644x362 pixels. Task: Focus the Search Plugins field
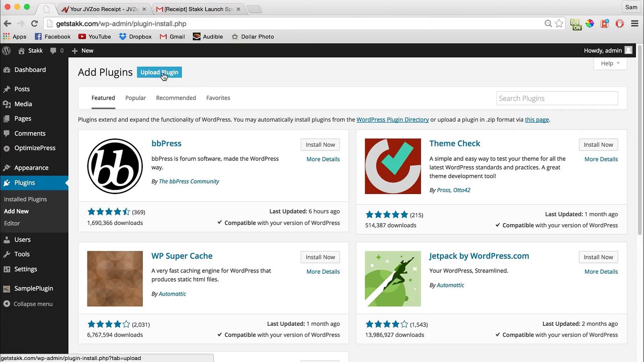557,98
